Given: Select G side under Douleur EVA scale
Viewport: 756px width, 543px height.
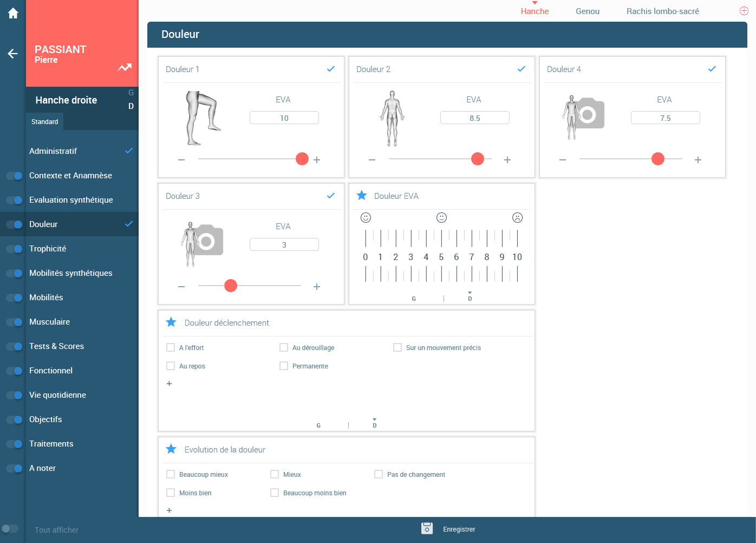Looking at the screenshot, I should tap(414, 299).
